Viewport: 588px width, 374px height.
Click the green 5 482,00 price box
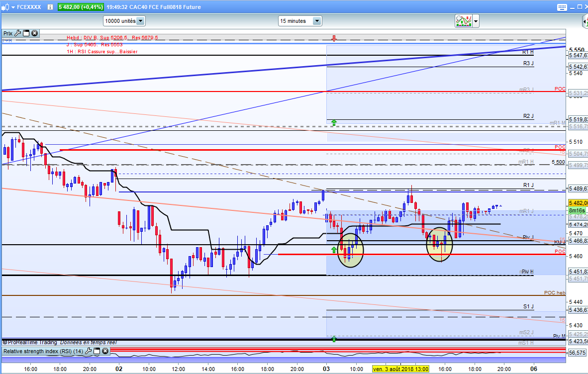[80, 7]
